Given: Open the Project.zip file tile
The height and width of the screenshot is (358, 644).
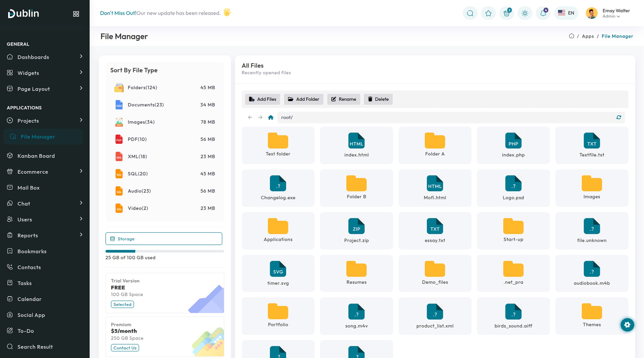Looking at the screenshot, I should point(356,231).
